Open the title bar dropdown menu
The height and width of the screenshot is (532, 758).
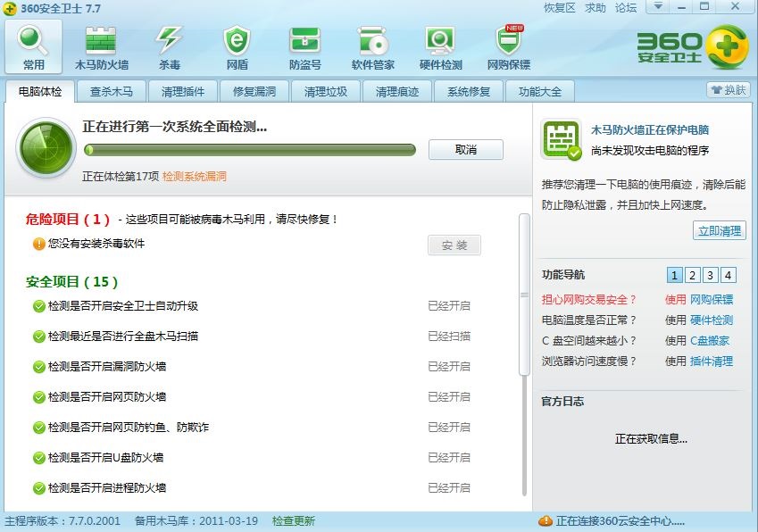click(x=658, y=7)
